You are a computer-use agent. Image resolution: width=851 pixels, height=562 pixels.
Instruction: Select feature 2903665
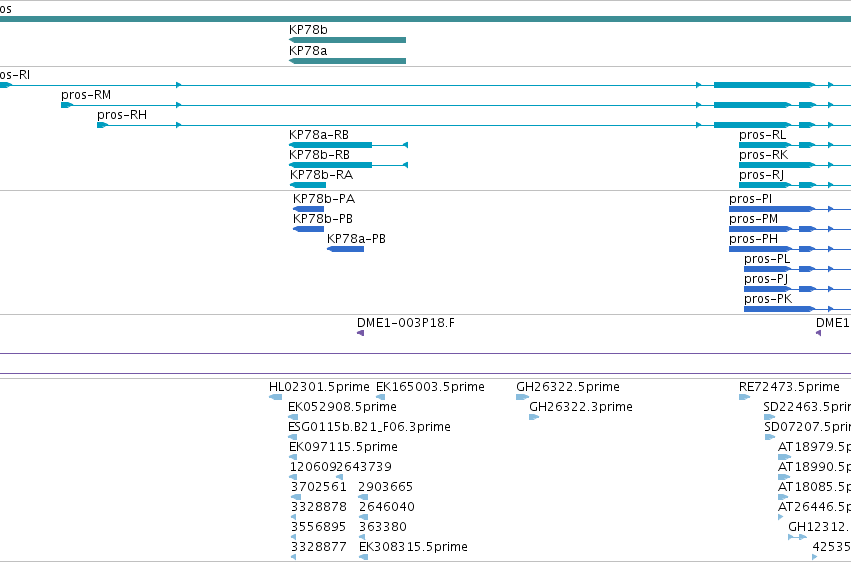(x=363, y=497)
